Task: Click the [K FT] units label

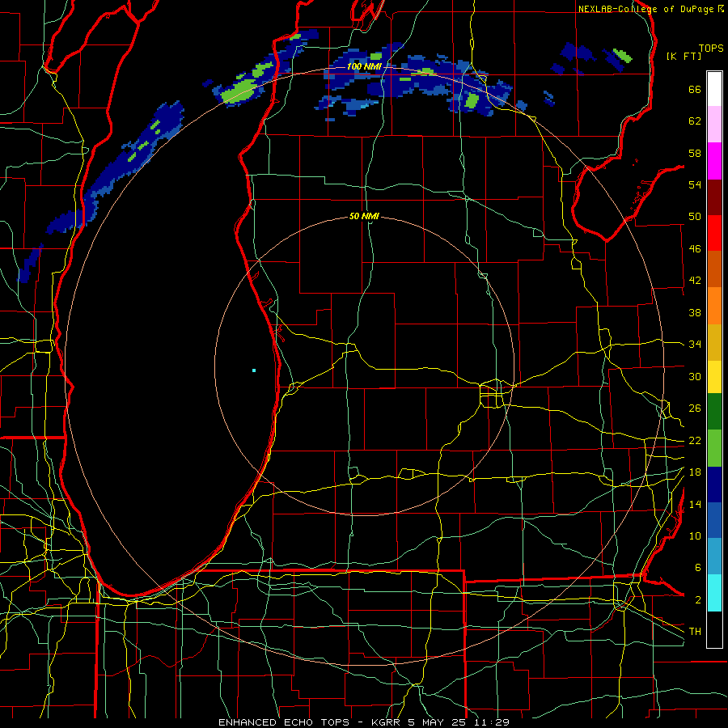Action: pyautogui.click(x=684, y=57)
